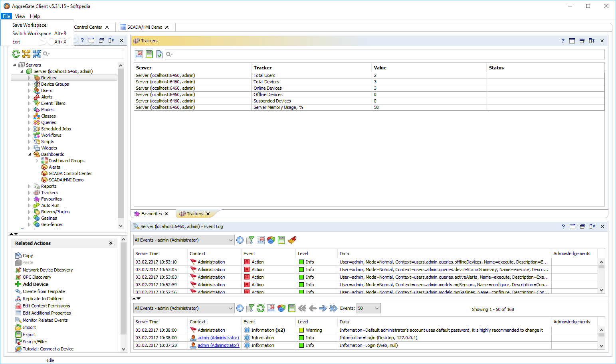
Task: Open the Events count dropdown showing 50
Action: 368,308
